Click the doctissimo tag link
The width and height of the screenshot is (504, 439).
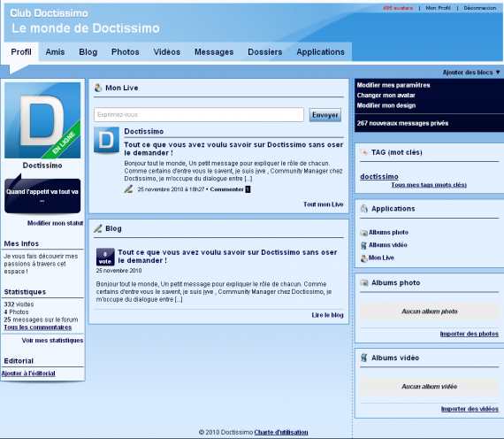point(379,176)
